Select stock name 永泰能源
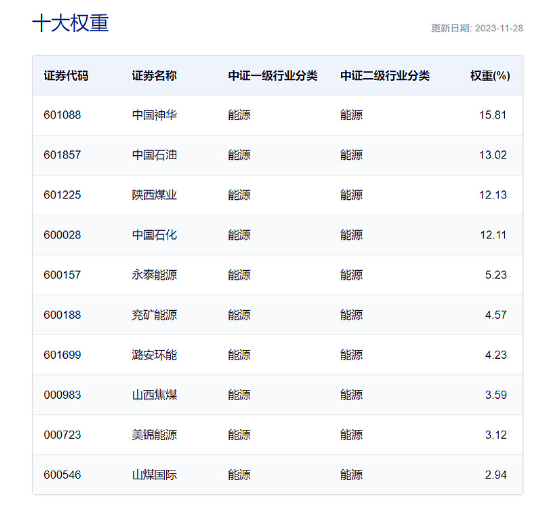The width and height of the screenshot is (543, 515). click(x=154, y=275)
